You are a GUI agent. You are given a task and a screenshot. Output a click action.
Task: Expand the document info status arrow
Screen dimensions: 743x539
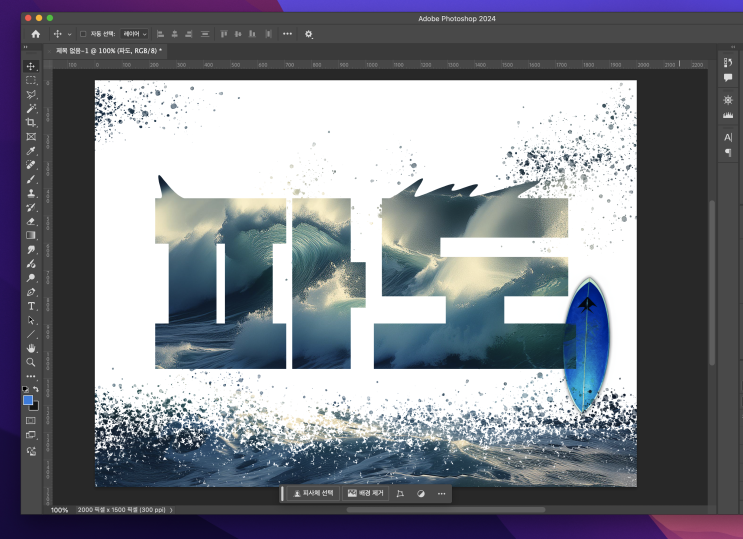click(171, 510)
